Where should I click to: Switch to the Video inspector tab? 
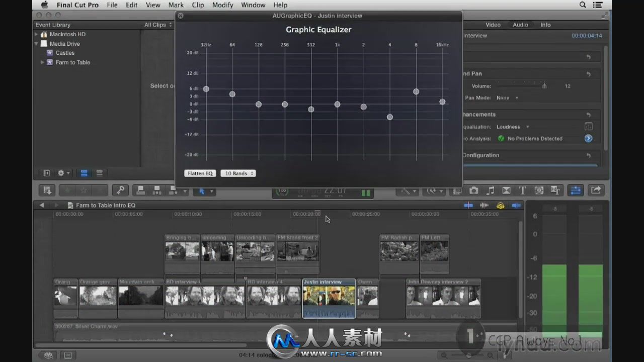[x=493, y=25]
